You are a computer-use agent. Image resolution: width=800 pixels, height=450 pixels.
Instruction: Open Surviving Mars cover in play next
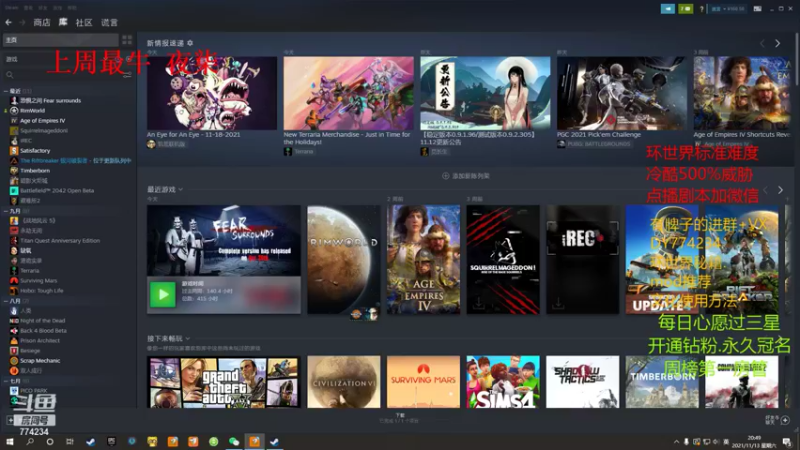[423, 382]
